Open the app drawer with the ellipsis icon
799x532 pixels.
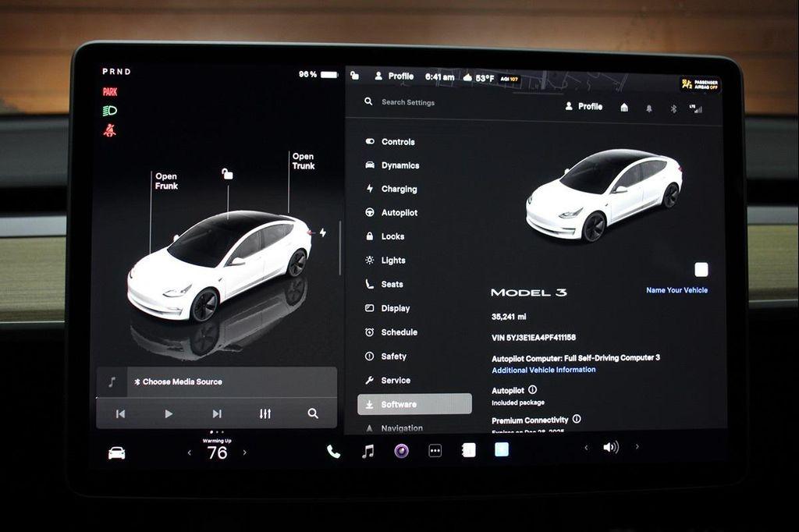(435, 451)
